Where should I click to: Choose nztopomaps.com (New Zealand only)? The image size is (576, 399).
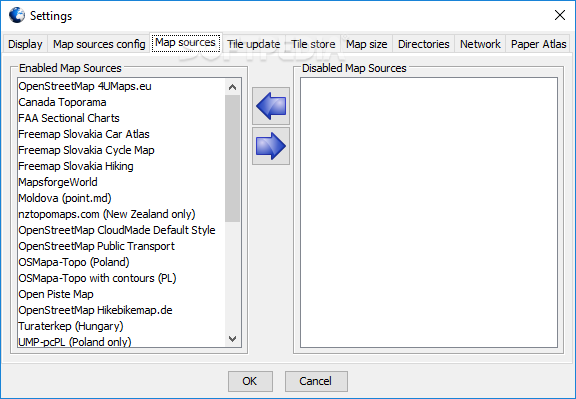121,214
